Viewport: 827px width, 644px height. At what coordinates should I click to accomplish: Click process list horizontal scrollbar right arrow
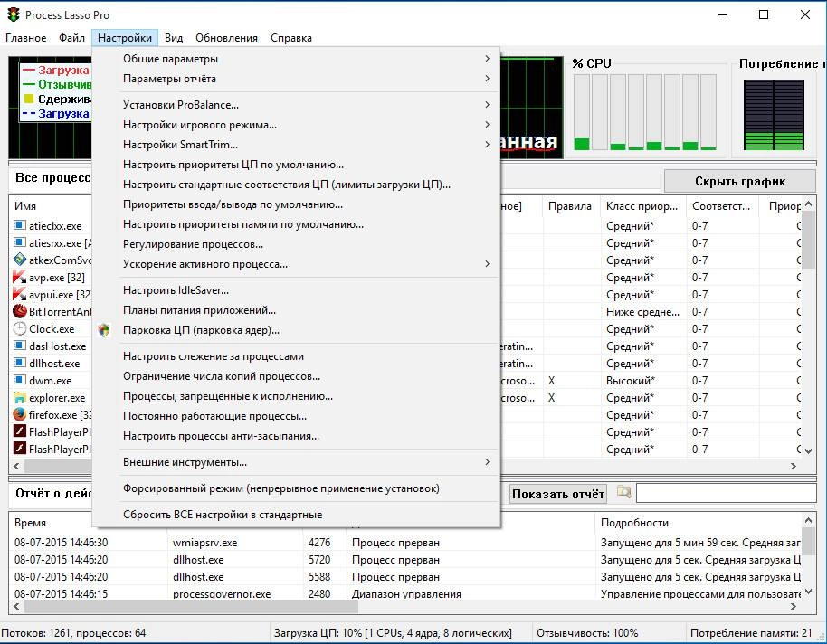[x=794, y=466]
